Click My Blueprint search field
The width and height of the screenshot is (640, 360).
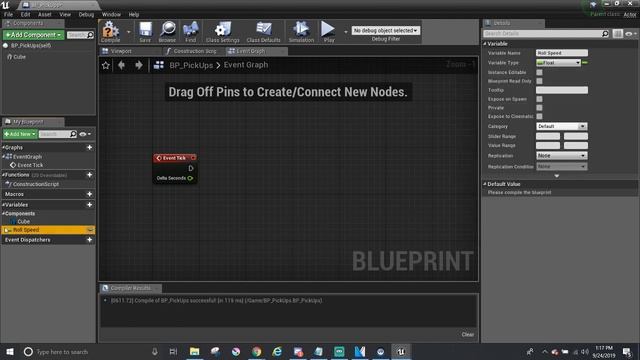click(57, 134)
